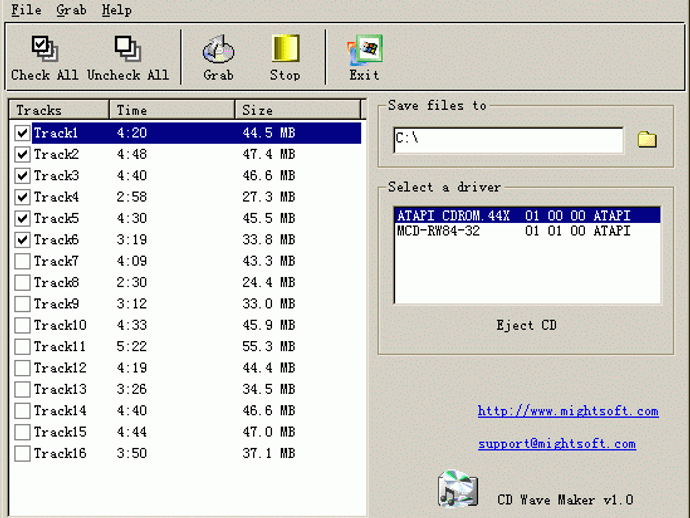
Task: Select the ATAPI CDROM.44X driver
Action: [x=527, y=215]
